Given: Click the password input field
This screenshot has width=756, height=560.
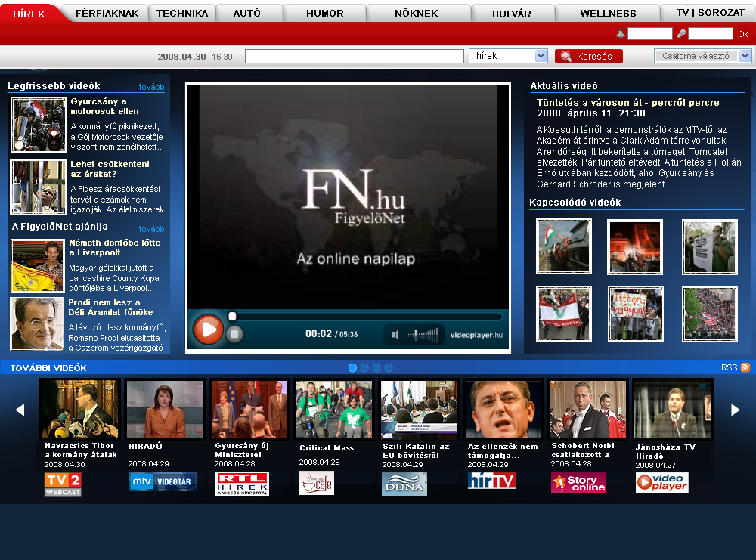Looking at the screenshot, I should coord(711,33).
